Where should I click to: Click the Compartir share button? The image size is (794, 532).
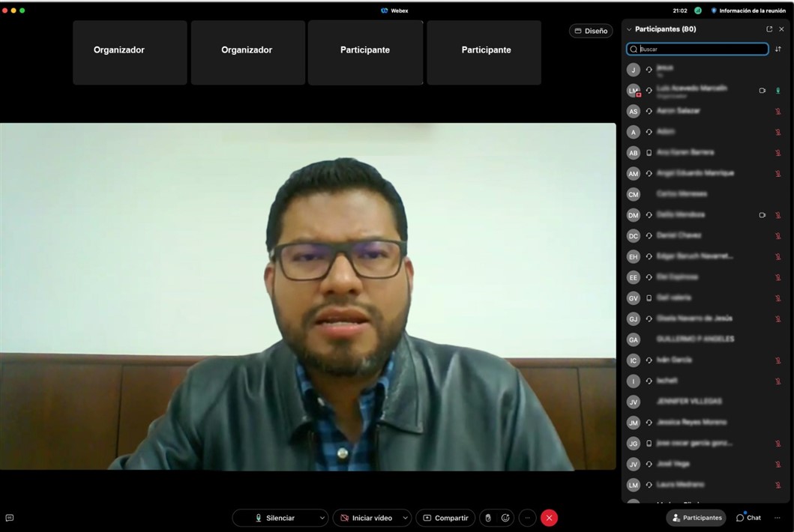445,518
